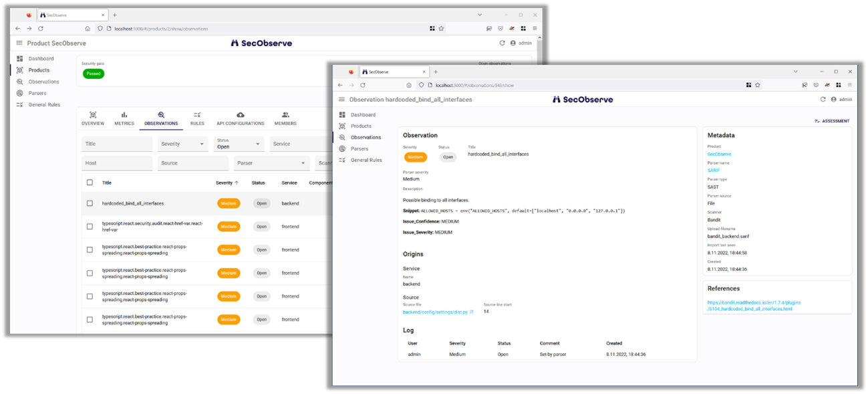This screenshot has width=868, height=394.
Task: Click the green Passed security gate badge
Action: coord(94,74)
